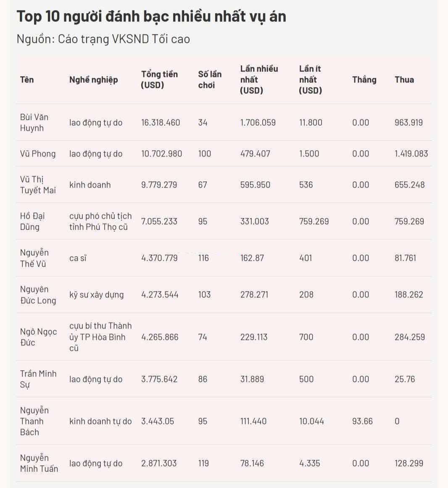Click Hồ Đại Dũng's name

(x=32, y=221)
